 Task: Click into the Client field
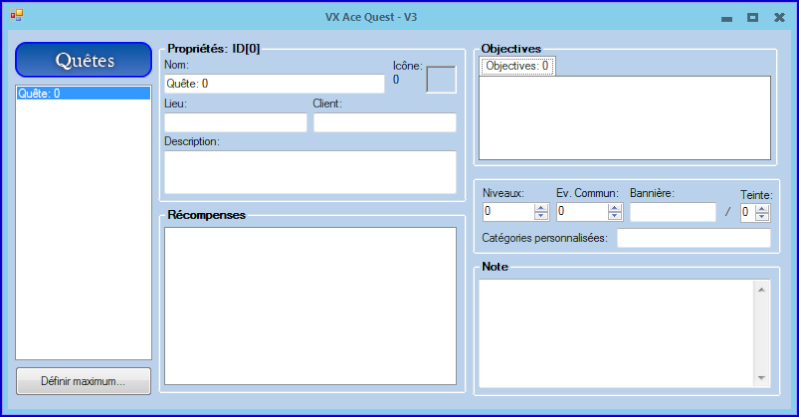(384, 123)
